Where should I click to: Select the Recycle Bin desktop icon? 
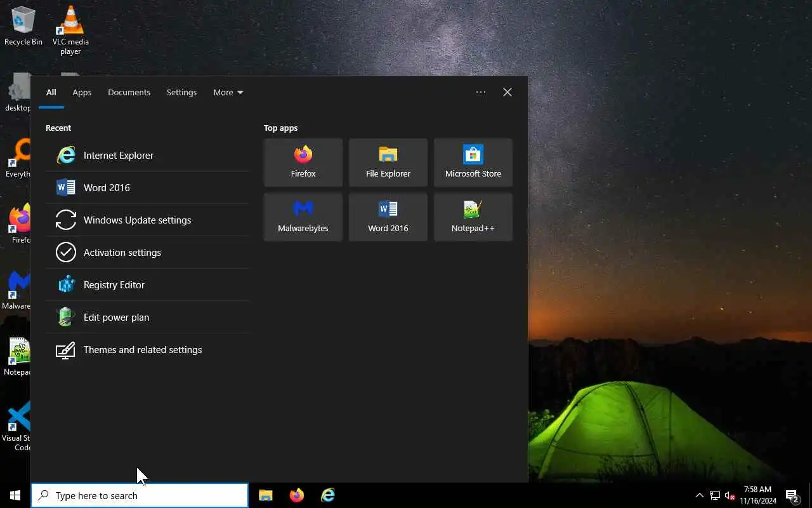coord(23,27)
